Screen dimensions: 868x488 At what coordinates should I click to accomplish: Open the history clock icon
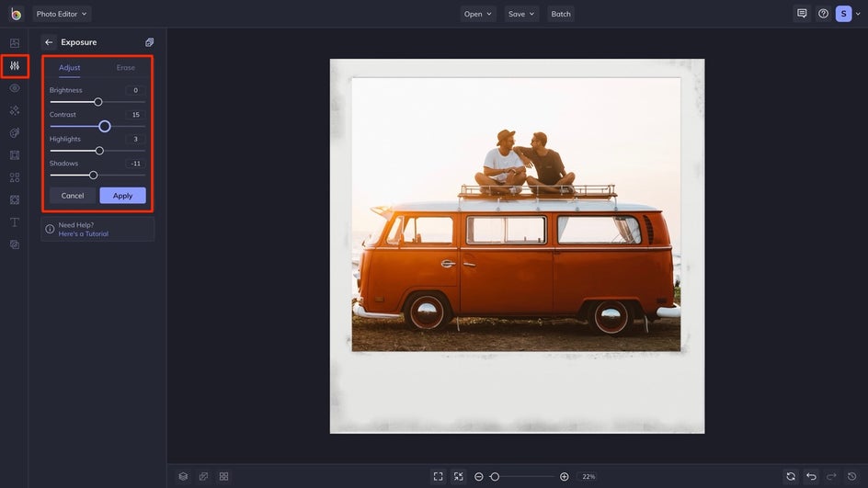(852, 476)
